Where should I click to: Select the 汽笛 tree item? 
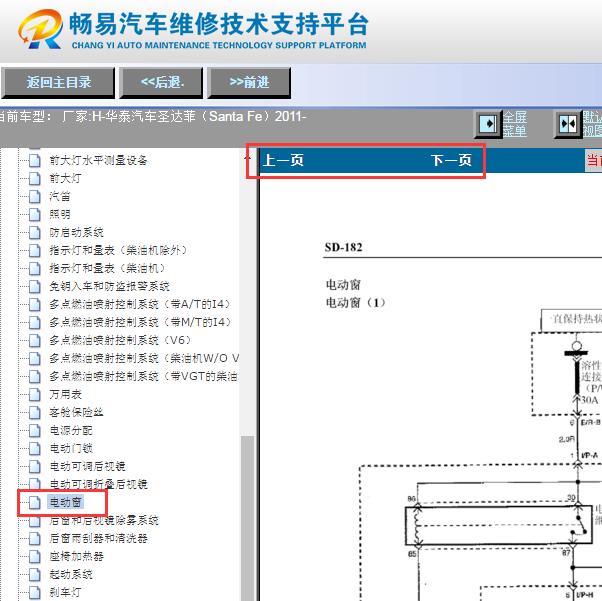pyautogui.click(x=60, y=196)
